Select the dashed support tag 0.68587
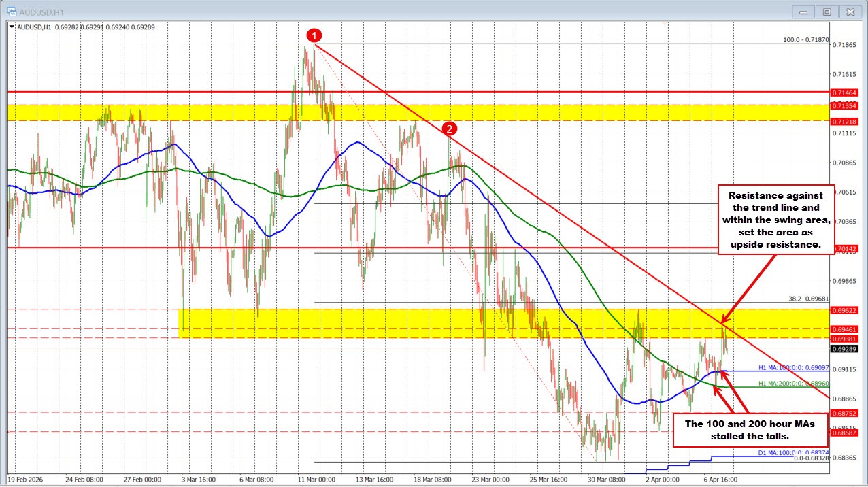Image resolution: width=868 pixels, height=487 pixels. point(845,431)
